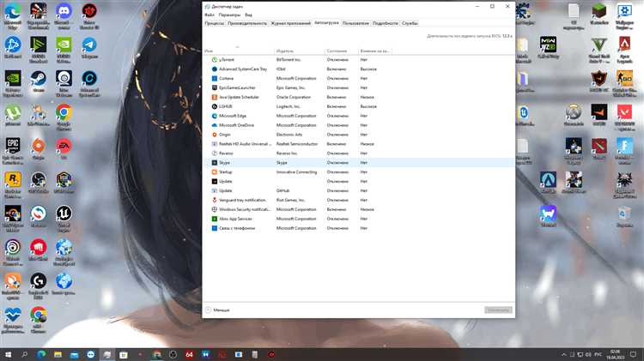Click the Vanguard tray notification icon
Image resolution: width=644 pixels, height=361 pixels.
(214, 201)
